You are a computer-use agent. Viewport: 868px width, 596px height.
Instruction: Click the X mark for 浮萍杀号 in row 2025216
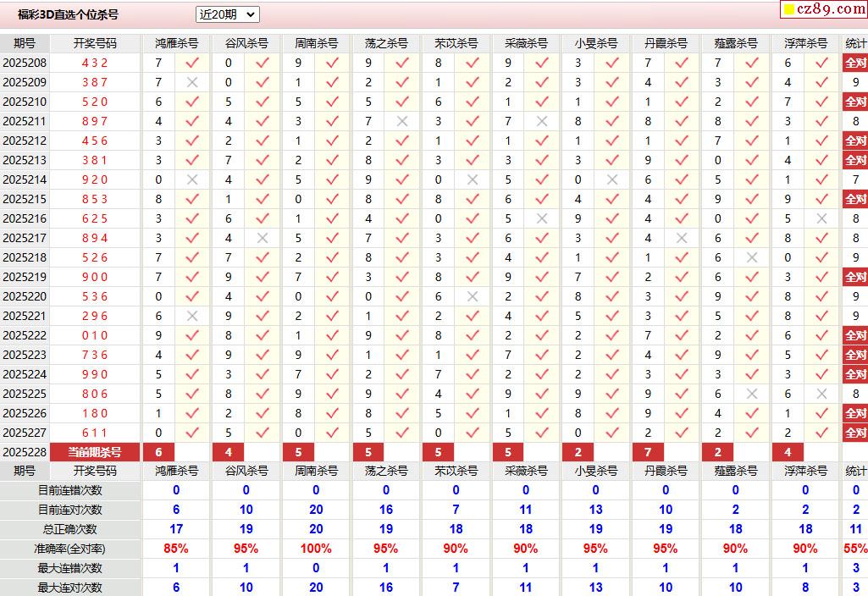pos(822,218)
